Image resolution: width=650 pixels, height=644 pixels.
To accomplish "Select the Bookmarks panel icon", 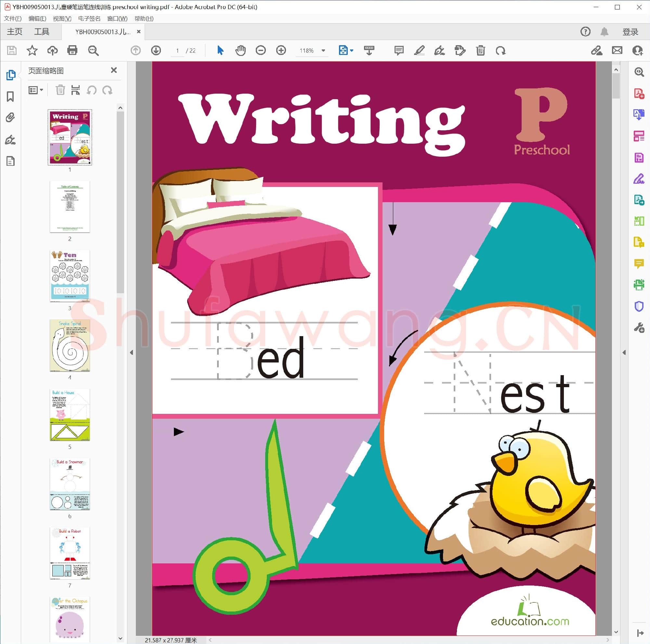I will [x=10, y=97].
